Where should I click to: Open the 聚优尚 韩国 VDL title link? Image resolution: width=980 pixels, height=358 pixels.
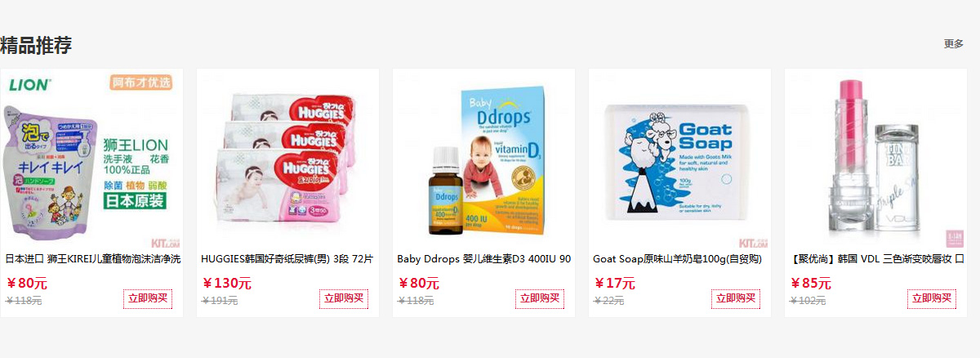point(877,259)
